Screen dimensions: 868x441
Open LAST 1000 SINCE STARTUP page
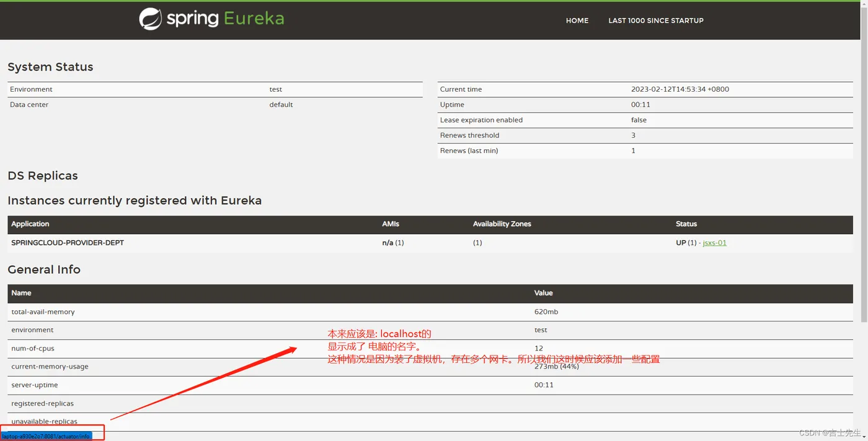pyautogui.click(x=656, y=20)
